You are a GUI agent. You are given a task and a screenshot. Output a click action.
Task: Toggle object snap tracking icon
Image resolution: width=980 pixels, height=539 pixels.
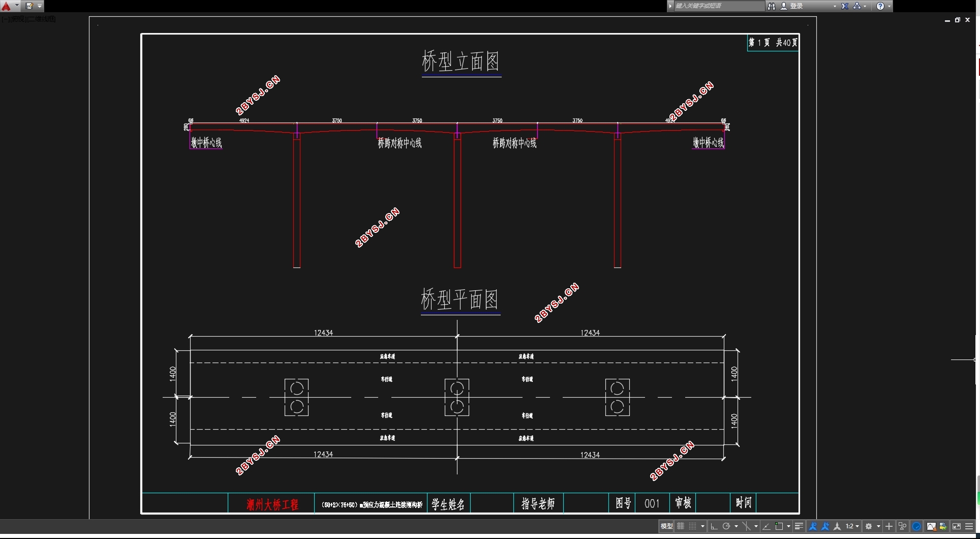[767, 526]
